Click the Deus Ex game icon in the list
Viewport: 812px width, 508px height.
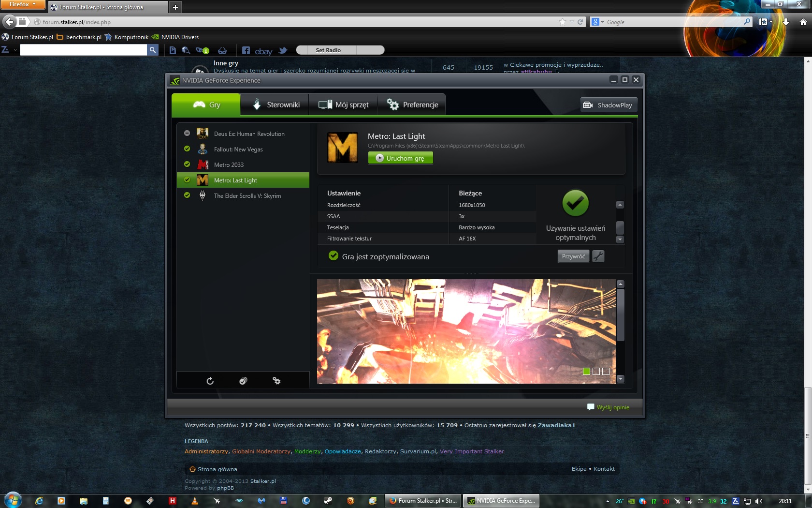pos(203,134)
